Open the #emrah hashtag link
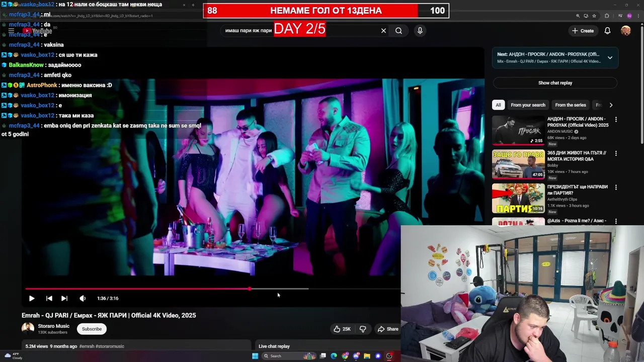 point(87,346)
